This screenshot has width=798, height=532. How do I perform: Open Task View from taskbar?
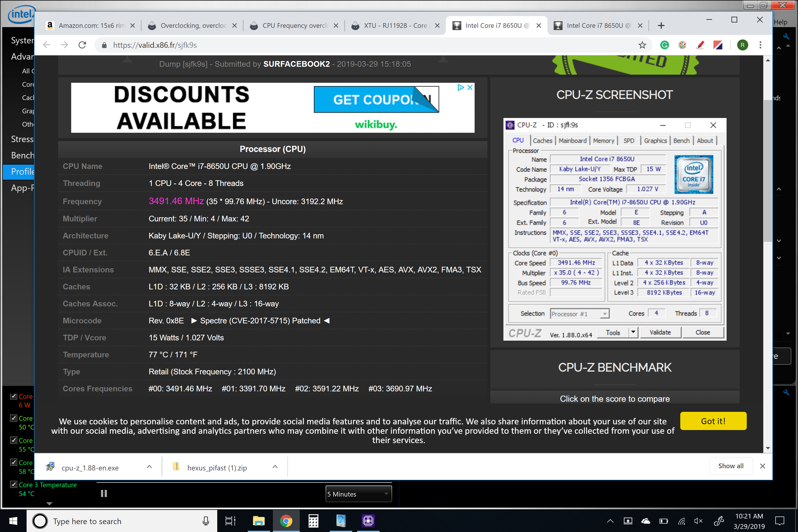(x=230, y=521)
